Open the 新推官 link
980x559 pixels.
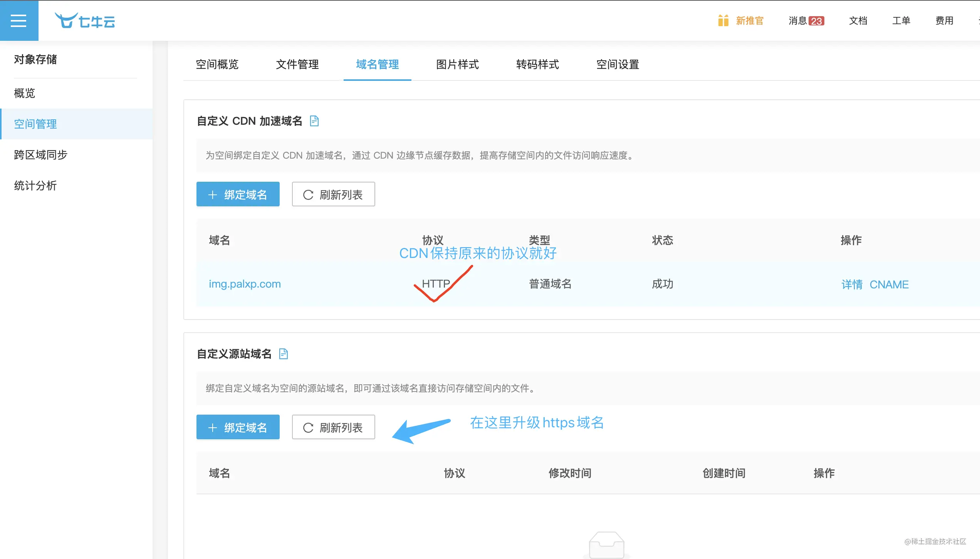click(x=750, y=21)
